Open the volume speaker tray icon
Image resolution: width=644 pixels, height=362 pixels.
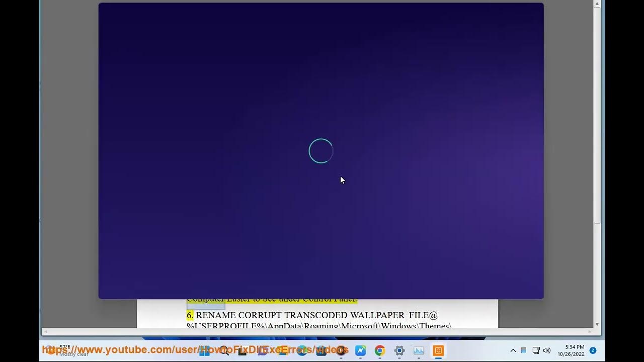click(547, 350)
